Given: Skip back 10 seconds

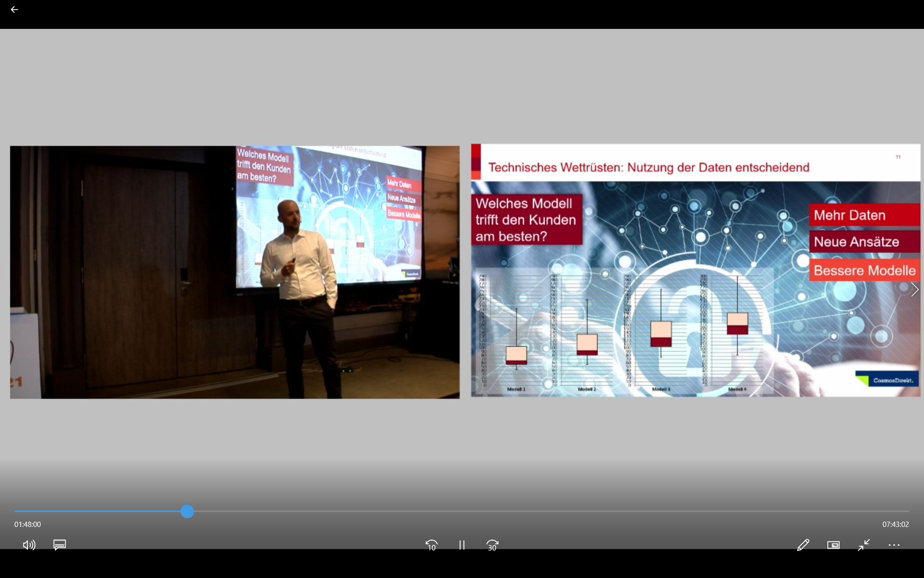Looking at the screenshot, I should 431,545.
